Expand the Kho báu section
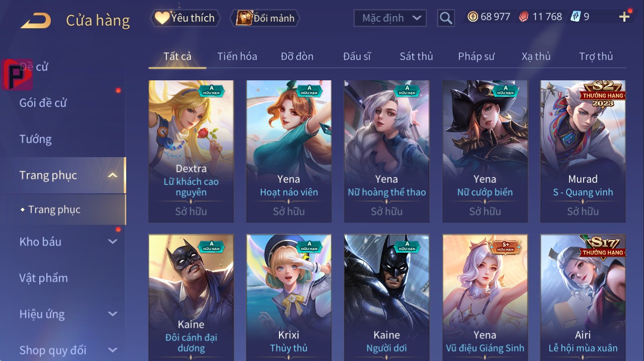The image size is (644, 361). [113, 242]
